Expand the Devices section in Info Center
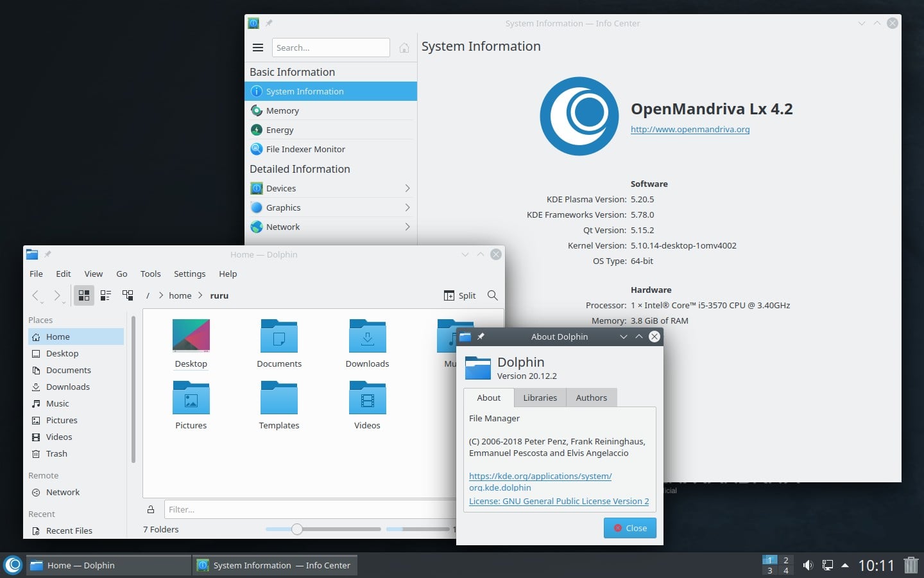The height and width of the screenshot is (578, 924). point(407,188)
